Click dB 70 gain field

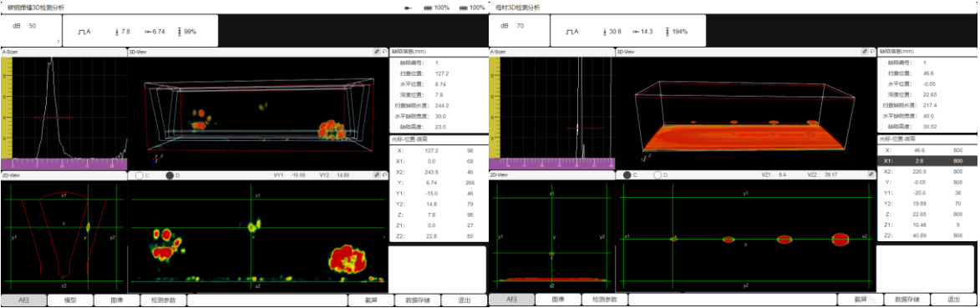click(519, 30)
